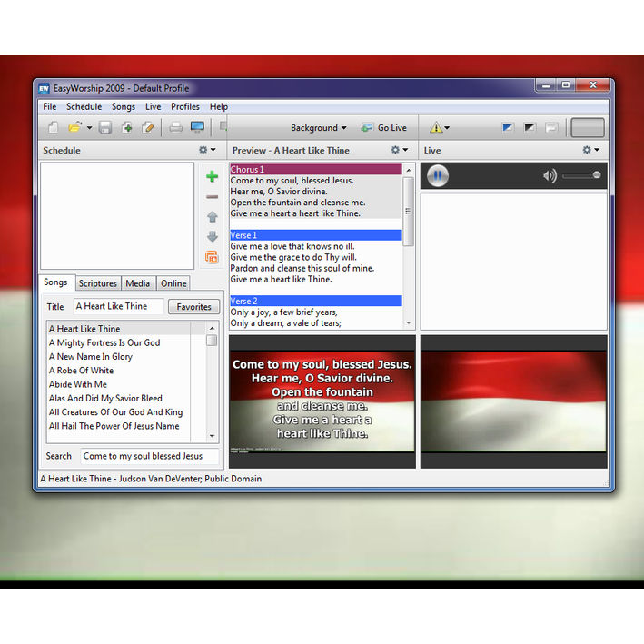Click the Move Down arrow icon
The width and height of the screenshot is (644, 644).
click(x=212, y=236)
